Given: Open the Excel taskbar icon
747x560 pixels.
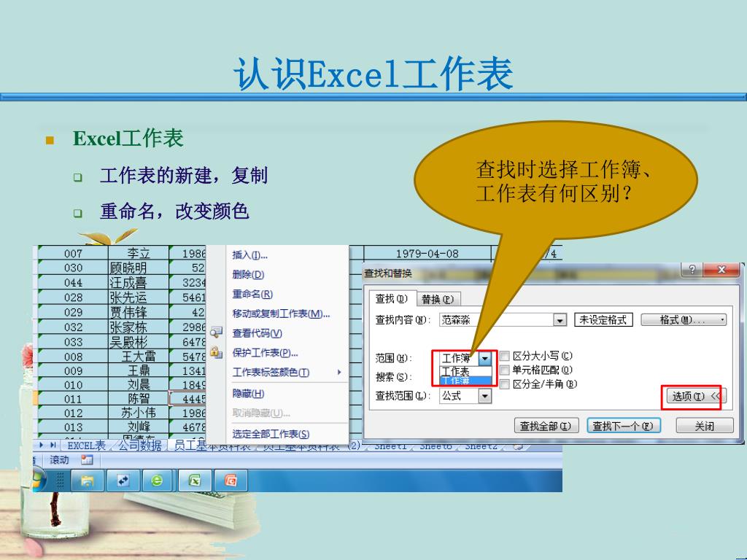Looking at the screenshot, I should coord(195,481).
